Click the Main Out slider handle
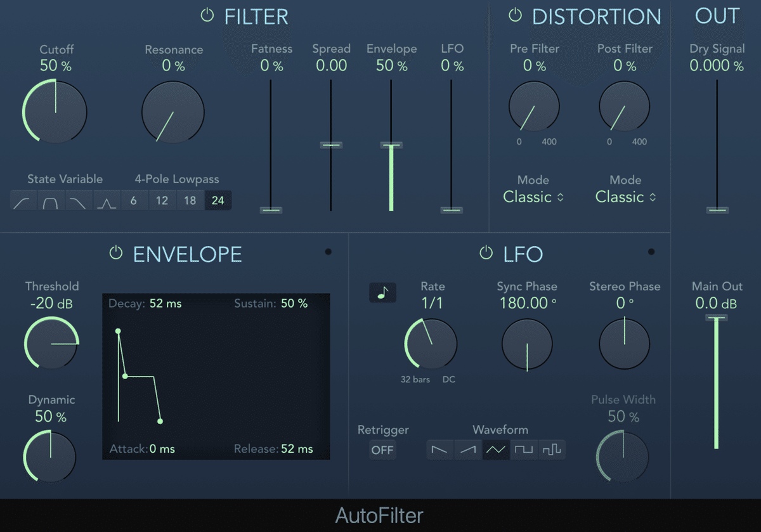 [x=717, y=317]
